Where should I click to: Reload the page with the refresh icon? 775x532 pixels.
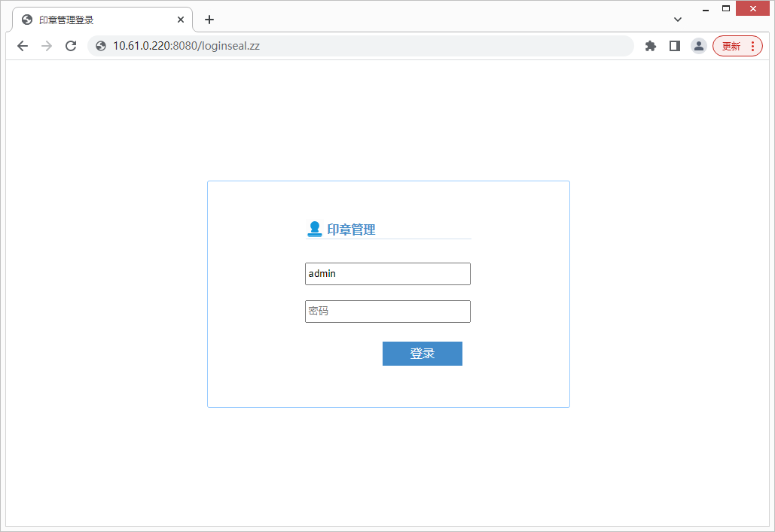pos(71,46)
